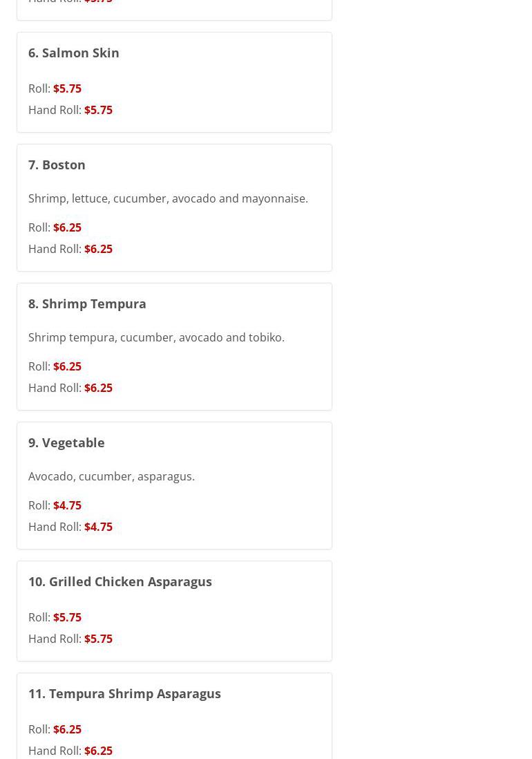Screen dimensions: 532x759
Task: Pick Grilled Chicken Asparagus Hand Roll price
Action: (98, 639)
